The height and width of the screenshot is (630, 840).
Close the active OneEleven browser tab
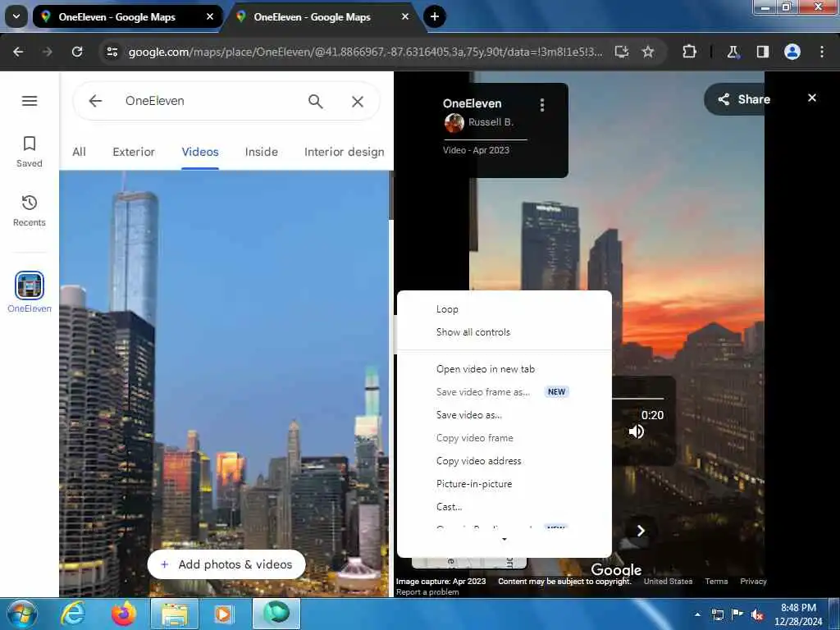405,17
